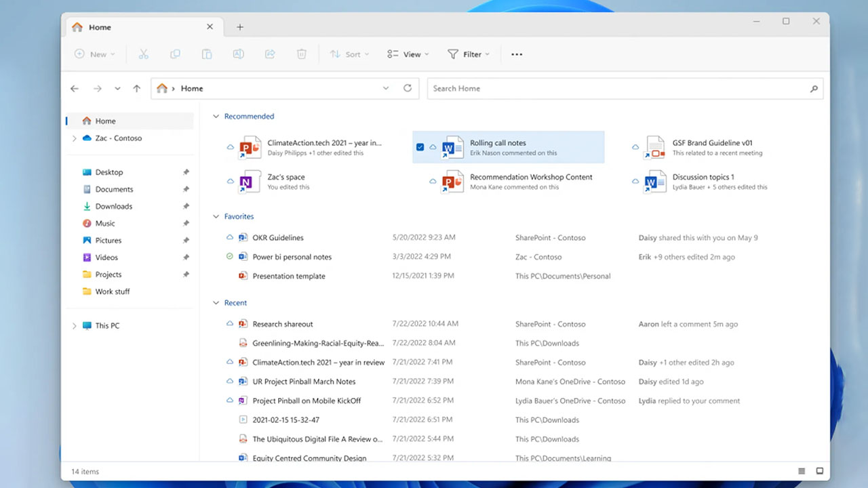The height and width of the screenshot is (488, 868).
Task: Collapse the Recent section
Action: (x=216, y=303)
